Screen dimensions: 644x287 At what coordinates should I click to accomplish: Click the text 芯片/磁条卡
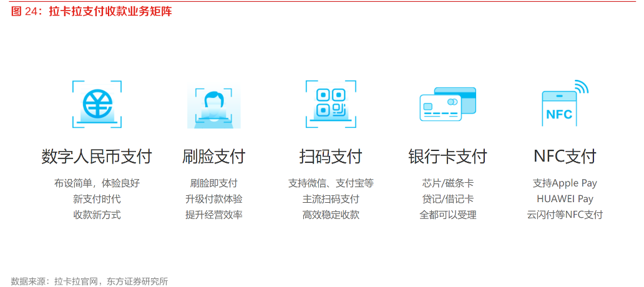[x=447, y=183]
